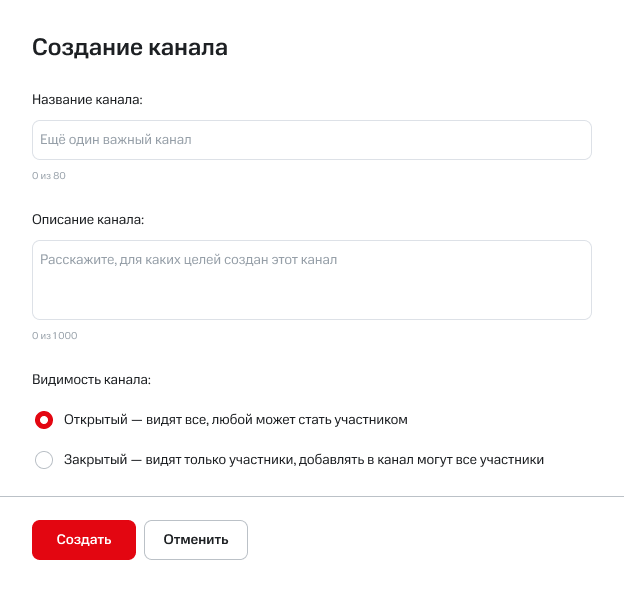Image resolution: width=624 pixels, height=592 pixels.
Task: Click the "Видимость канала:" label
Action: pyautogui.click(x=91, y=380)
